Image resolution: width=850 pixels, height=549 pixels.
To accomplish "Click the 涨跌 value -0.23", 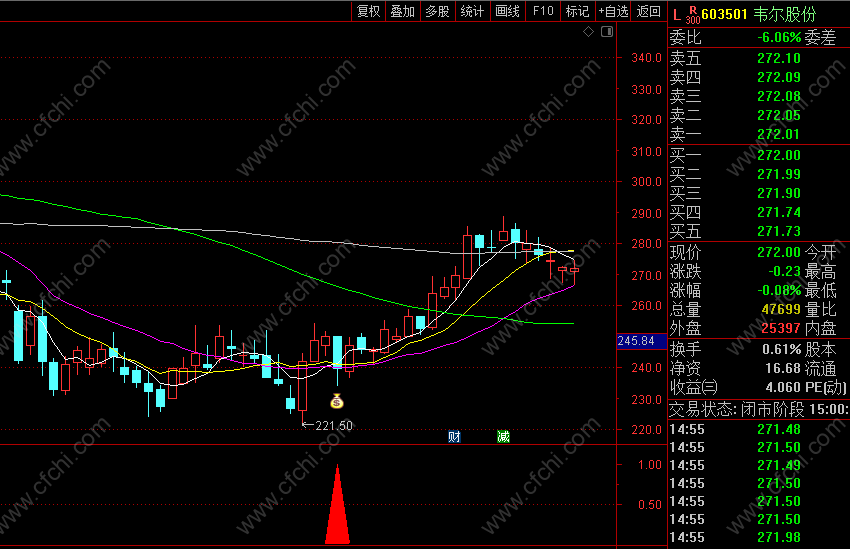I will (784, 271).
